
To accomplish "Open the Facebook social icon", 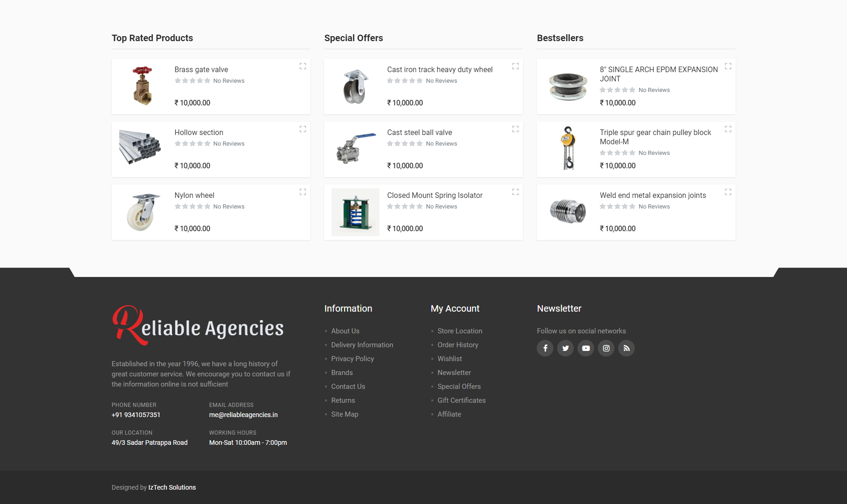I will 545,348.
